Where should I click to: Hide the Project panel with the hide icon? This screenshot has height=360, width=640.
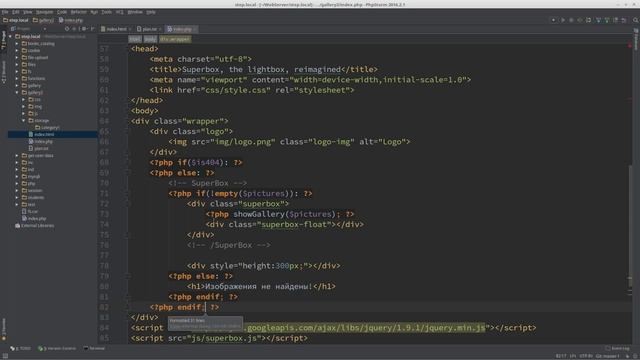pyautogui.click(x=93, y=29)
